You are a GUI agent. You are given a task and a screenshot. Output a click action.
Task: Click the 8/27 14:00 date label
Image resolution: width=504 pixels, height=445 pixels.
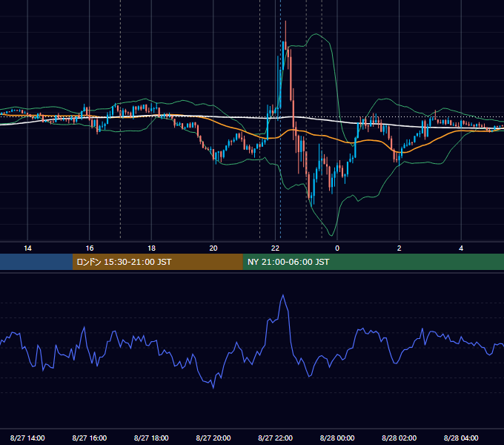pos(27,438)
